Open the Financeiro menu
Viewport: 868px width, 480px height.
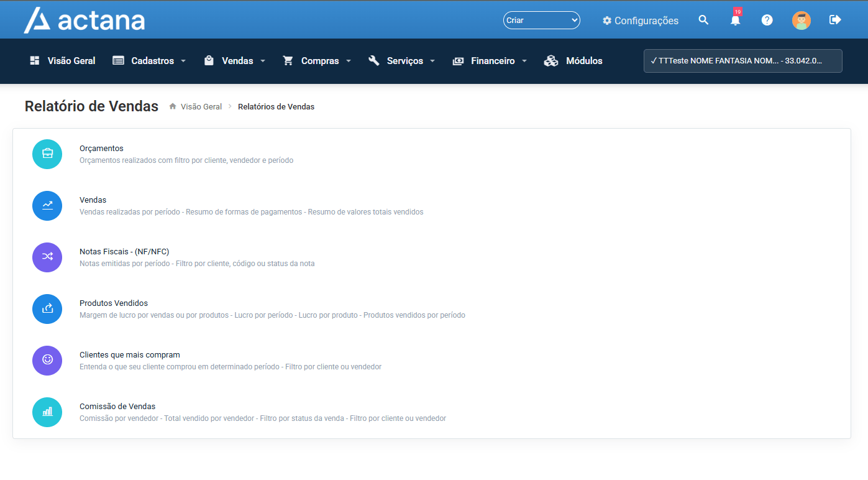coord(490,61)
